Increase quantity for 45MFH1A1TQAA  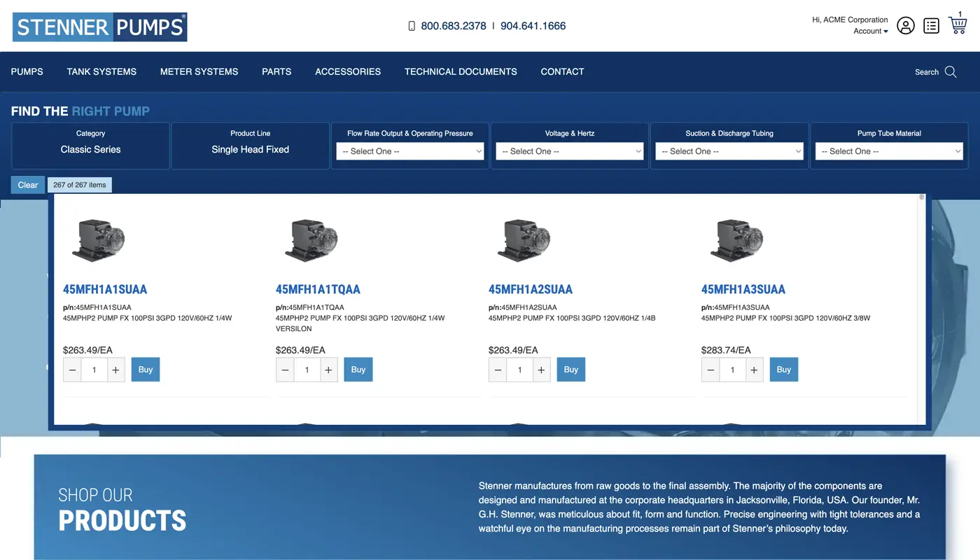point(329,370)
